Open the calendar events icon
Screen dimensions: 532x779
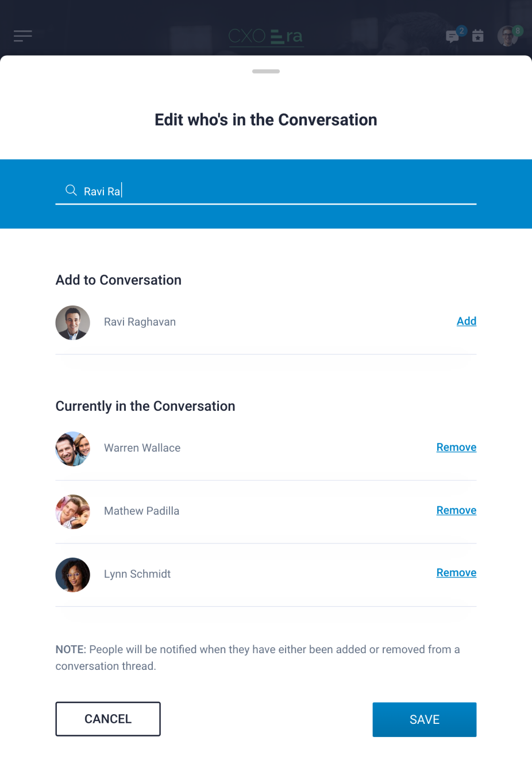pos(478,36)
